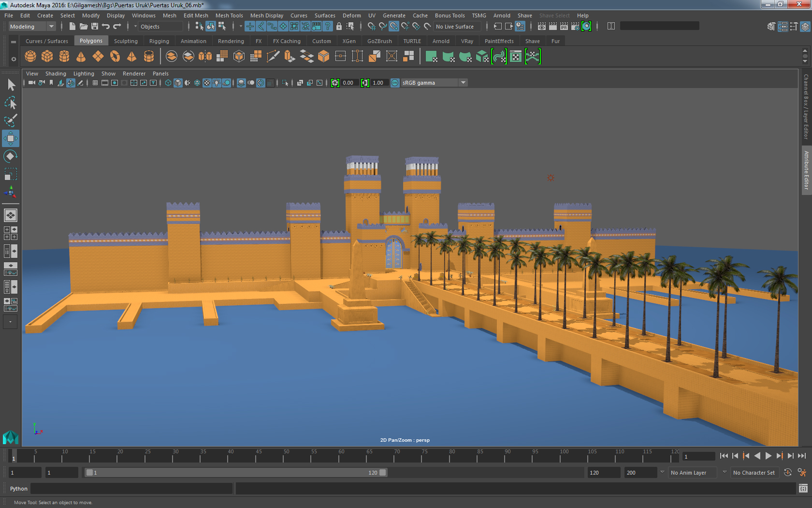Click the Save scene icon

tap(95, 26)
